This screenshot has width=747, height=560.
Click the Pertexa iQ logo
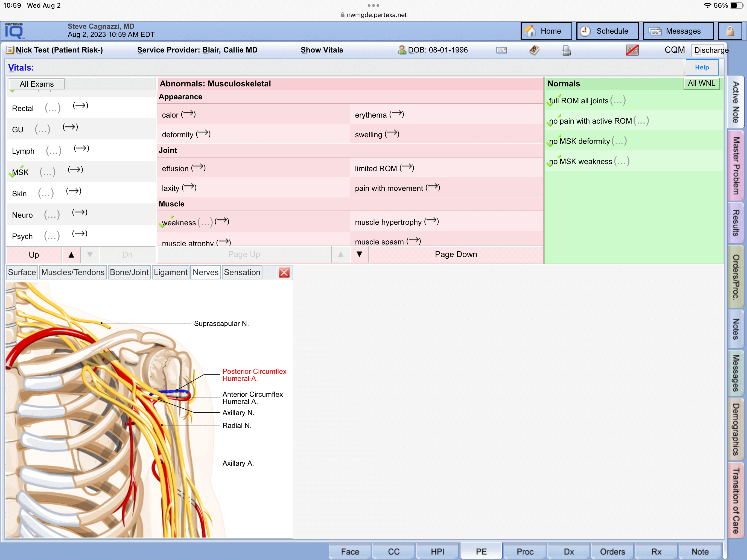pyautogui.click(x=14, y=31)
